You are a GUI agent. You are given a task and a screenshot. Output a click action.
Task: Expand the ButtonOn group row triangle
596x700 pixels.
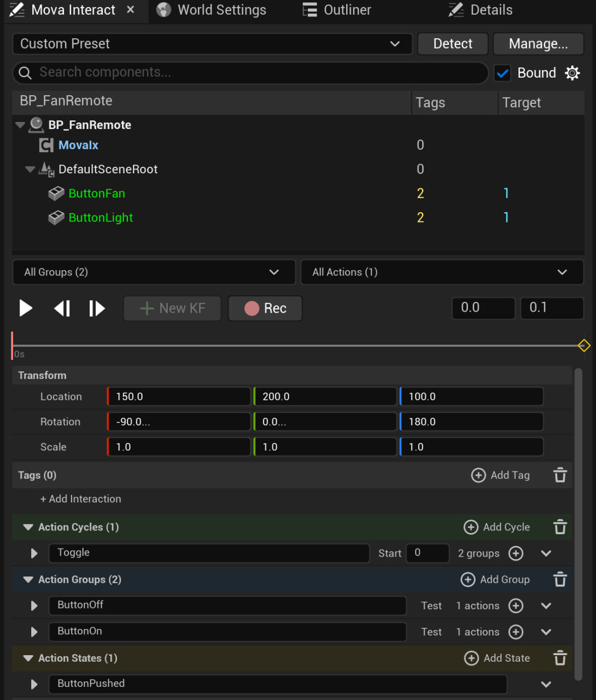tap(34, 632)
